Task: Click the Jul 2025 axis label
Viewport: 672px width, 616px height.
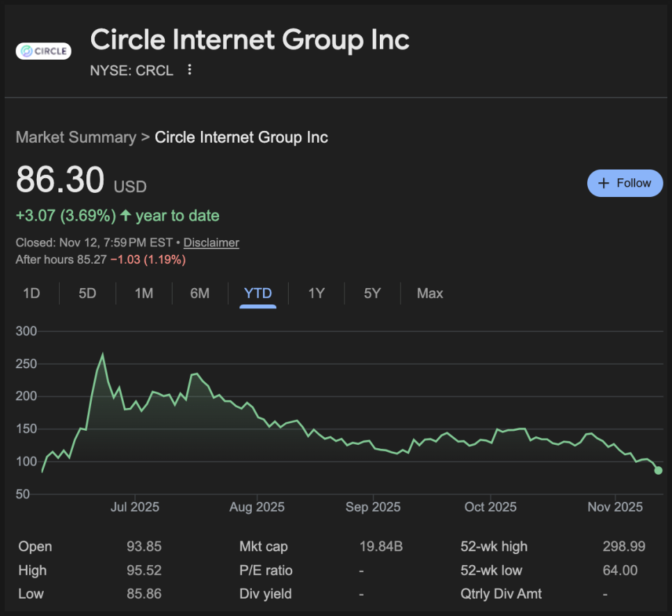Action: point(135,507)
